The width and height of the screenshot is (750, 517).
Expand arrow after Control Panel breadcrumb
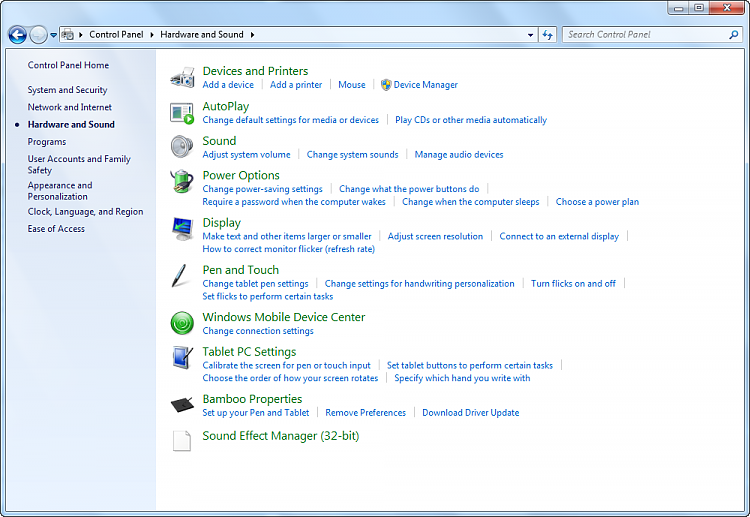pyautogui.click(x=152, y=34)
